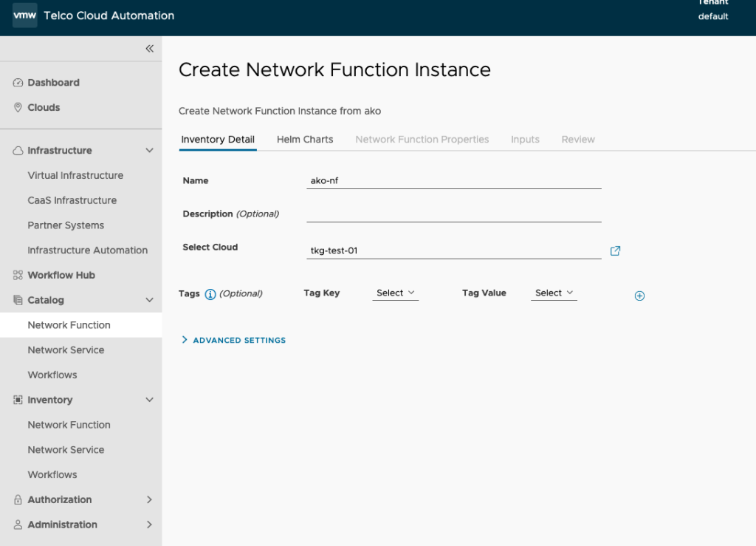This screenshot has width=756, height=546.
Task: Click the Clouds location pin icon
Action: (x=18, y=108)
